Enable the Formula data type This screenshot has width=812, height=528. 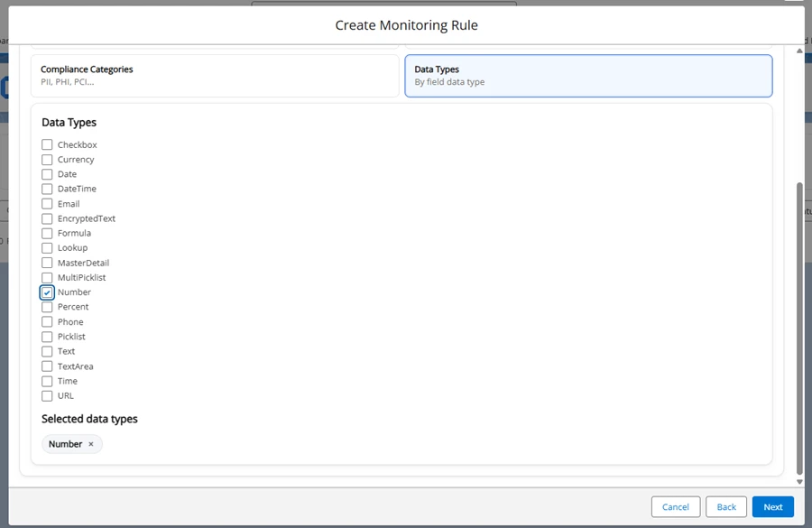46,233
